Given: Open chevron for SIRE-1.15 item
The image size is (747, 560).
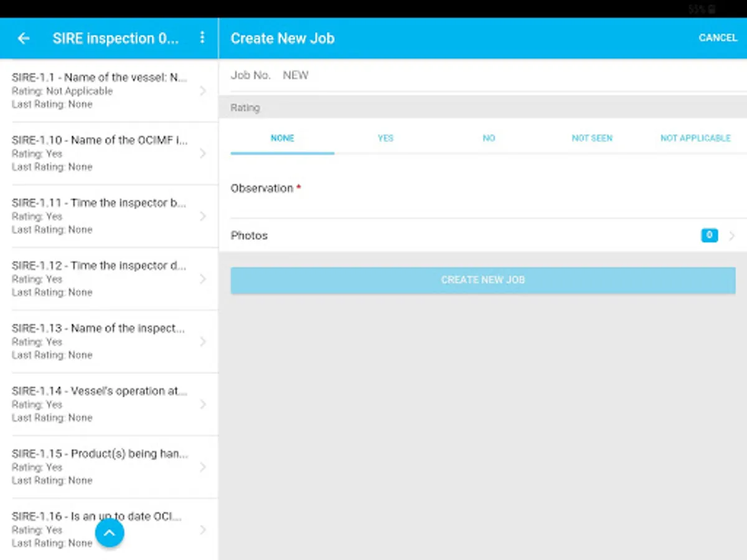Looking at the screenshot, I should tap(203, 467).
